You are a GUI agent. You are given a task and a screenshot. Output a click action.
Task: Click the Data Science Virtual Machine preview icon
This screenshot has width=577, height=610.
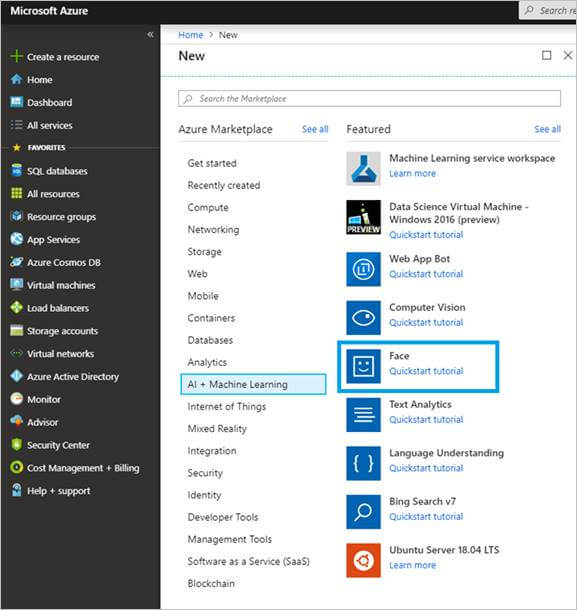[363, 217]
